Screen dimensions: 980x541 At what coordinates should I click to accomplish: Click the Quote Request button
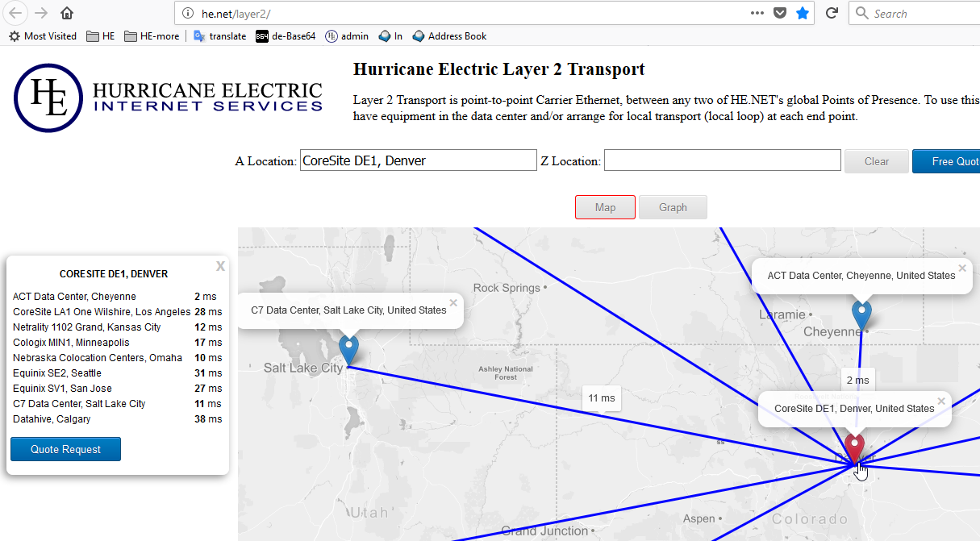pos(65,449)
